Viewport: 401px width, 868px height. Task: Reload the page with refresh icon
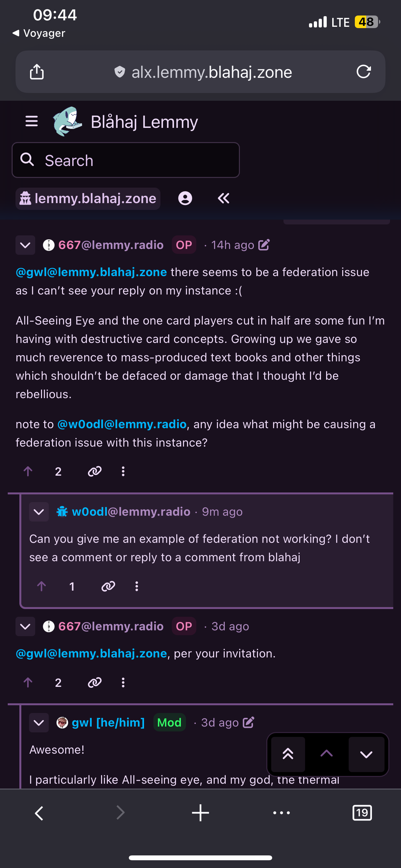[x=363, y=72]
